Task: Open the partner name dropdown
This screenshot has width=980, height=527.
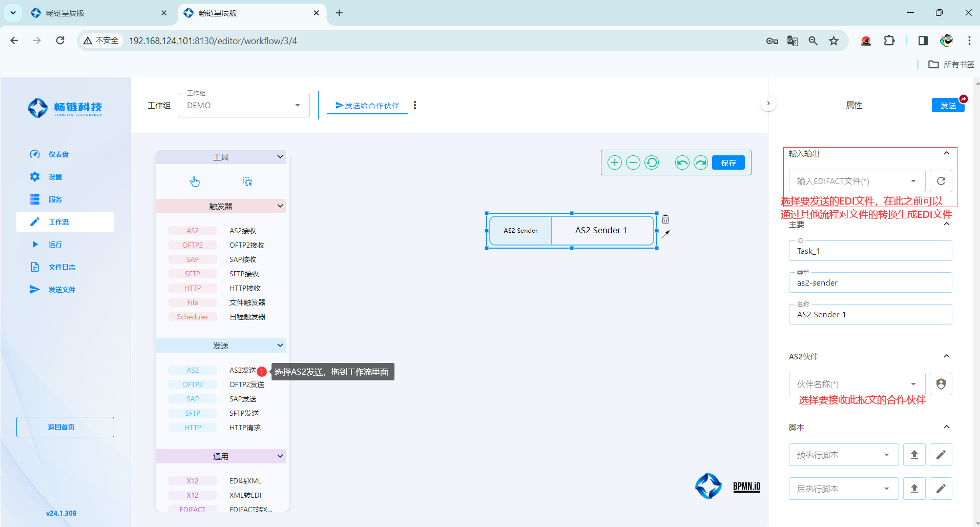Action: click(x=857, y=384)
